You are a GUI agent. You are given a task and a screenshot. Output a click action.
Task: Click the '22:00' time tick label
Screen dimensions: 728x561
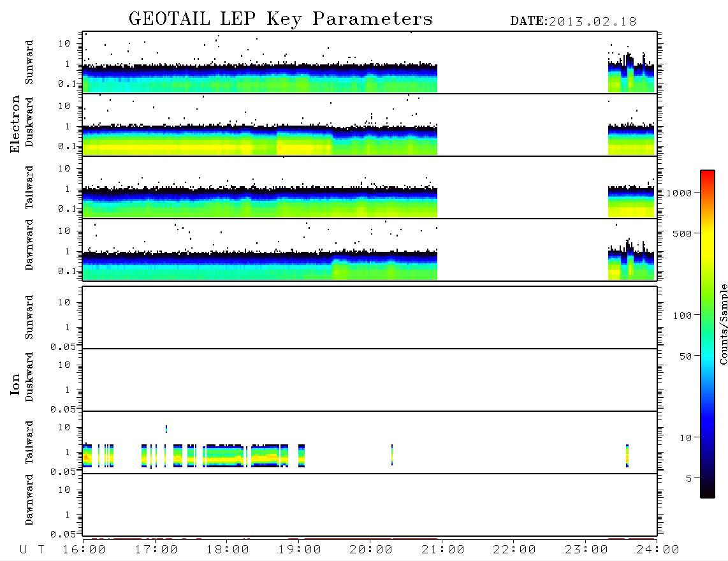click(514, 550)
